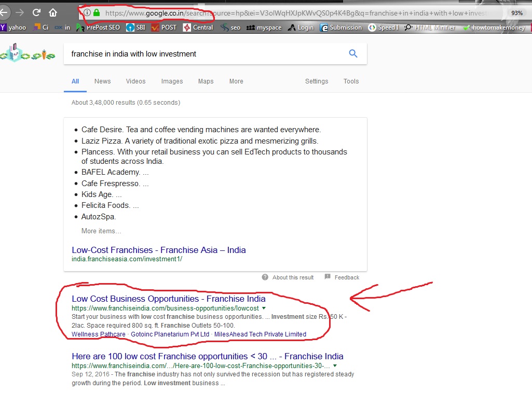Screen dimensions: 532x394
Task: Open the Submission bookmark
Action: coord(341,27)
